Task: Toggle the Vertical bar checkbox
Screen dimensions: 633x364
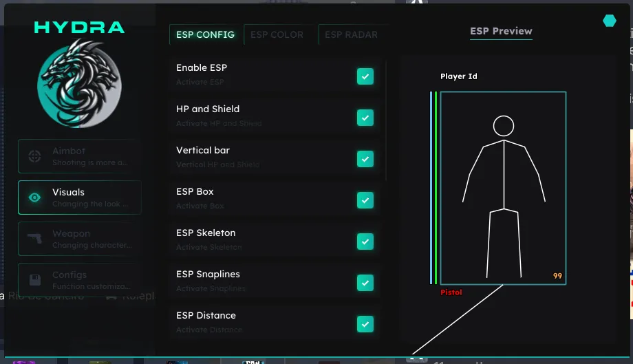Action: click(365, 159)
